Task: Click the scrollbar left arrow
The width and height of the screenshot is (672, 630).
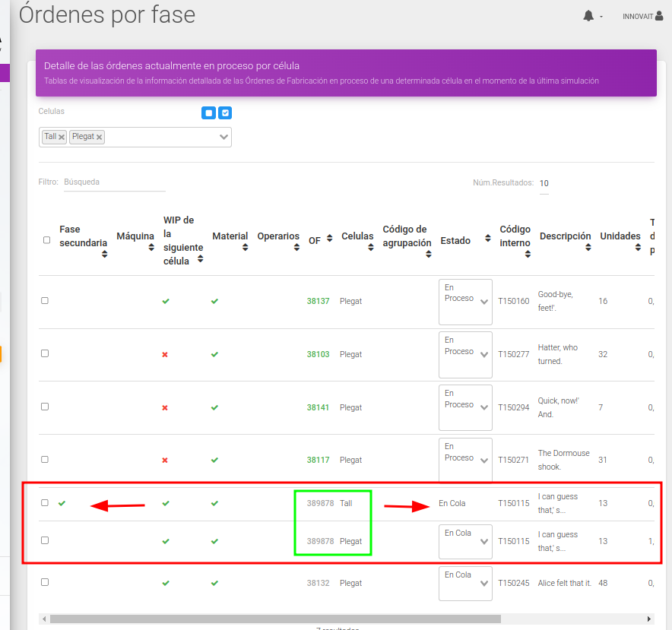Action: coord(44,619)
